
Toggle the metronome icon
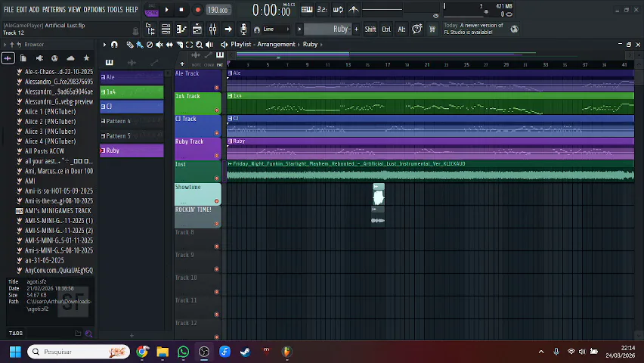point(353,10)
